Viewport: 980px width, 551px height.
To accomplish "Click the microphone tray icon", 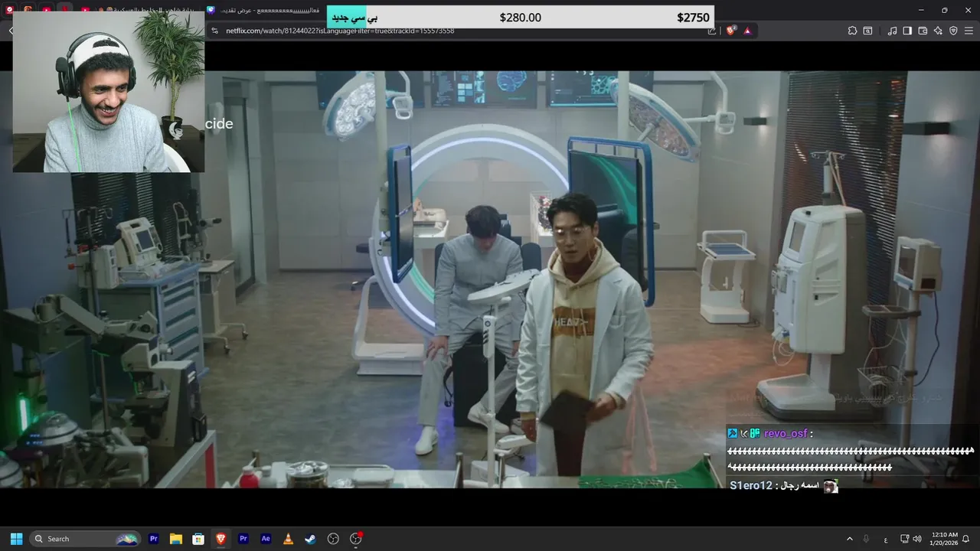I will (866, 539).
